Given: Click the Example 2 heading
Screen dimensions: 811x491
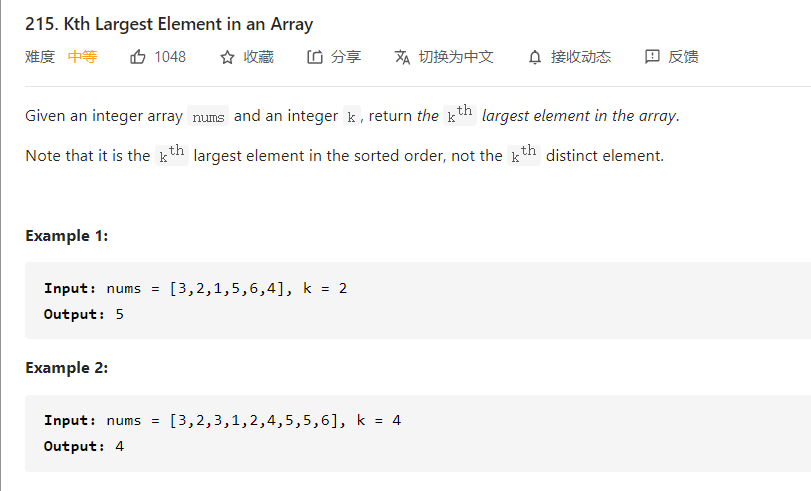Looking at the screenshot, I should [66, 368].
